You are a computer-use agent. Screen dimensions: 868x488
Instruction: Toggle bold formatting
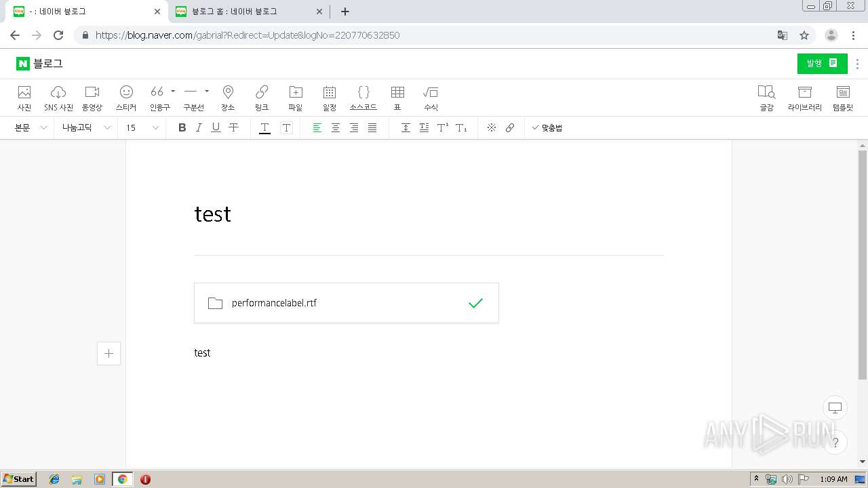tap(182, 128)
